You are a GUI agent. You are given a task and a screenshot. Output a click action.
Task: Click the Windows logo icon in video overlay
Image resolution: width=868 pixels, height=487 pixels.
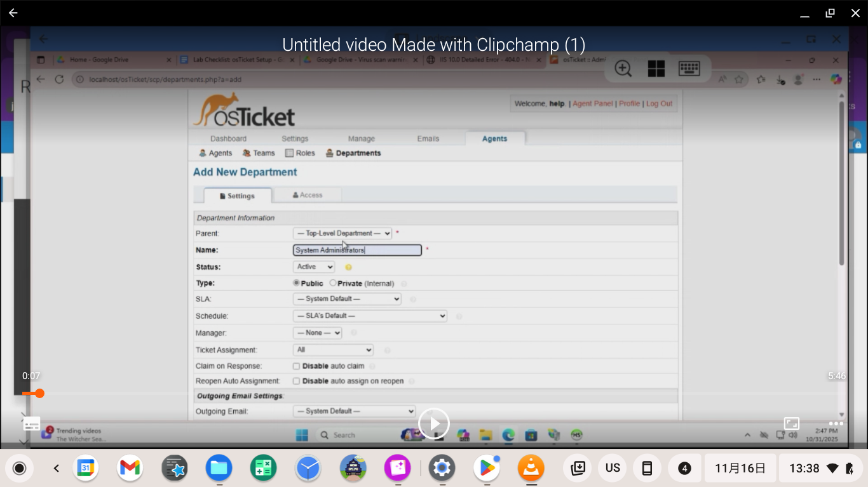click(656, 69)
